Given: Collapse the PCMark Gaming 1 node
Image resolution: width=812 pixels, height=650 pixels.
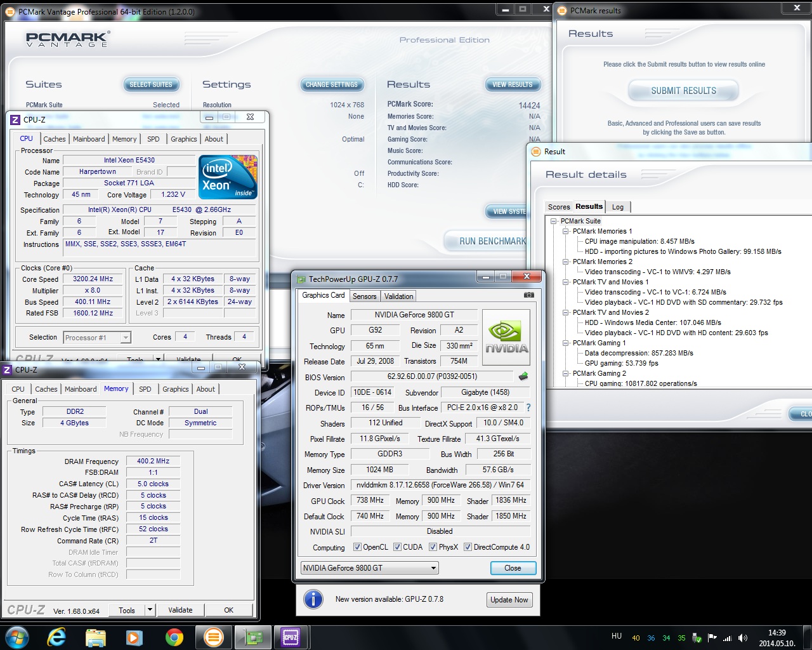Looking at the screenshot, I should pos(565,343).
